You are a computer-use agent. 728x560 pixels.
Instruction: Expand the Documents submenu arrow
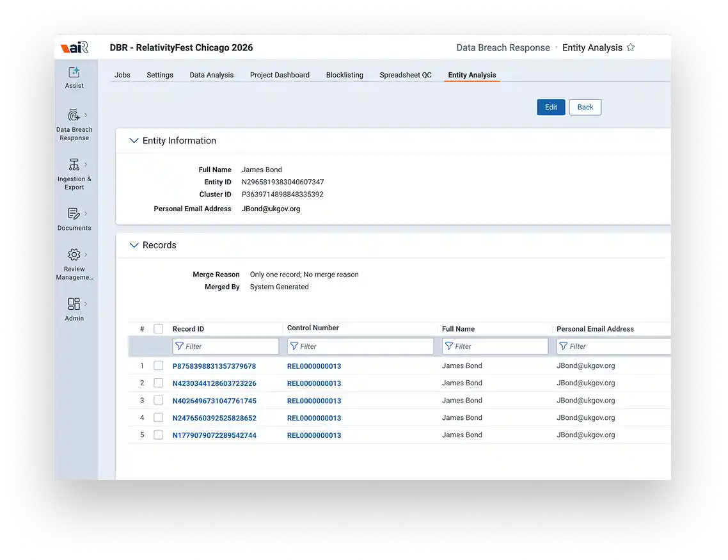point(86,214)
